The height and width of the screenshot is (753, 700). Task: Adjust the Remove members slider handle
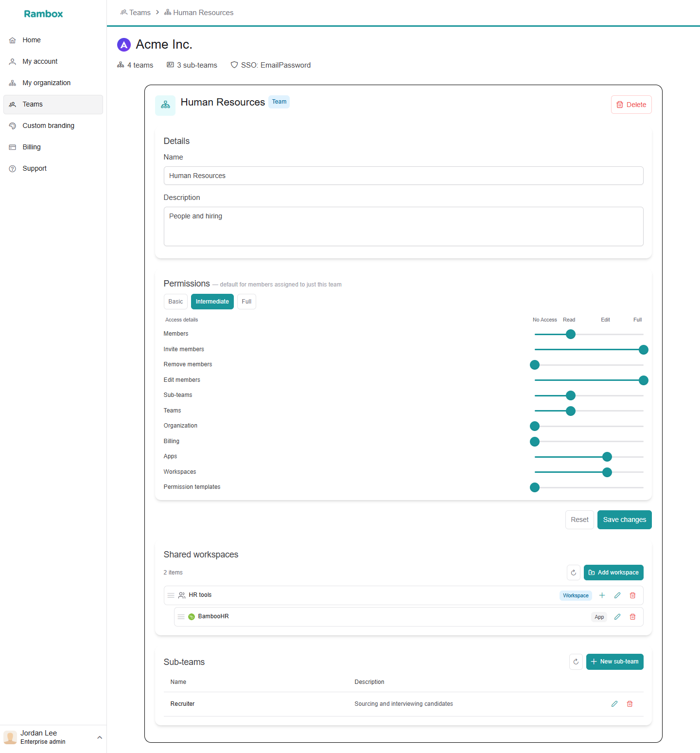535,365
